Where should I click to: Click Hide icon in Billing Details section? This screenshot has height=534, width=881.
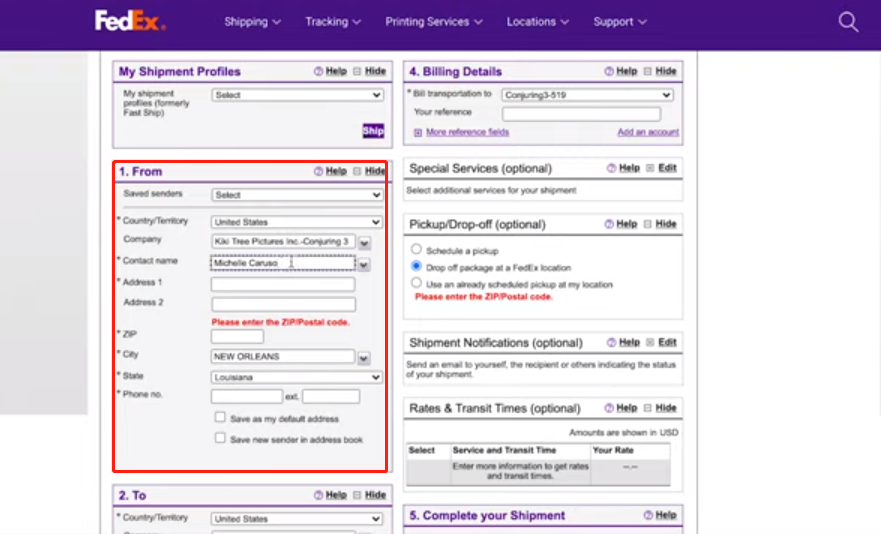pos(648,72)
